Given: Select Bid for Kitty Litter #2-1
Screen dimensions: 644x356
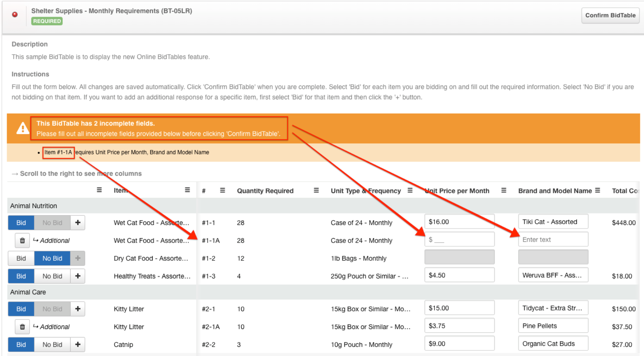Looking at the screenshot, I should coord(21,309).
